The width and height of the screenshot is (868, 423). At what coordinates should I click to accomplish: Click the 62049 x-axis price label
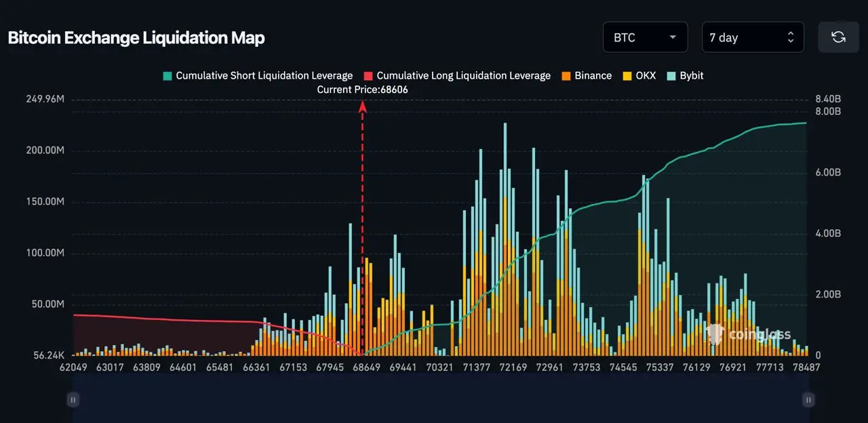(73, 367)
